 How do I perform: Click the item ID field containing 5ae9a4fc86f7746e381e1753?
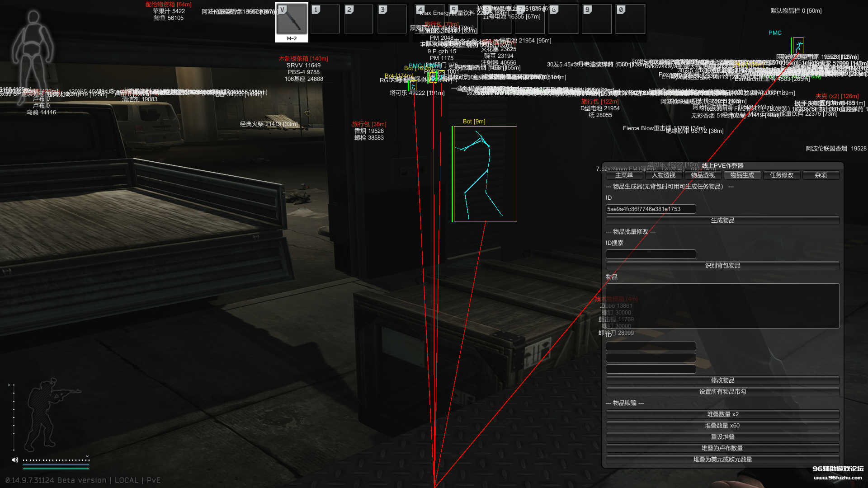click(x=651, y=209)
